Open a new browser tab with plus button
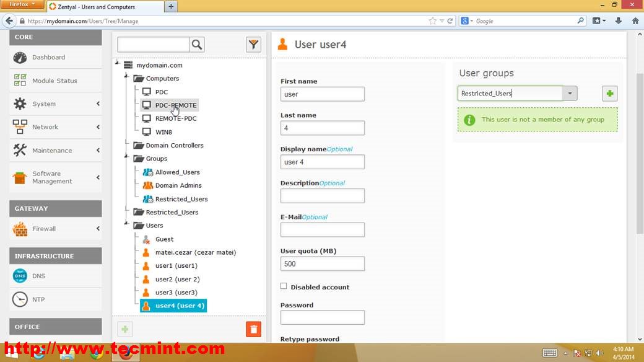The width and height of the screenshot is (644, 362). [x=171, y=7]
